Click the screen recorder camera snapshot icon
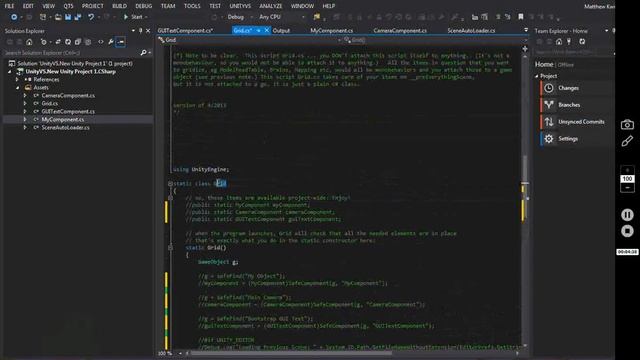Viewport: 640px width, 360px height. click(x=627, y=124)
